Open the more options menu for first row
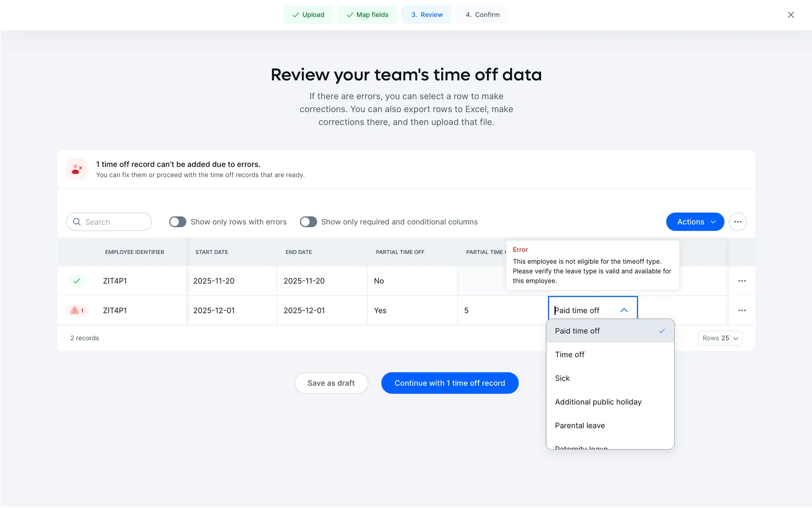This screenshot has width=812, height=508. tap(742, 281)
